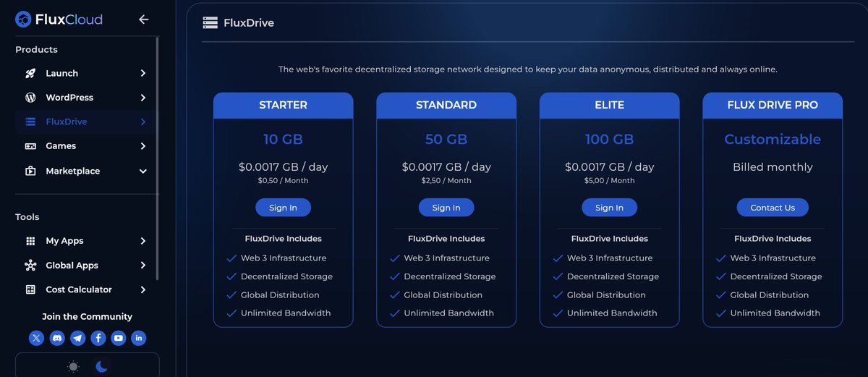Click Global Distribution checkmark in Flux Drive Pro
868x377 pixels.
721,295
